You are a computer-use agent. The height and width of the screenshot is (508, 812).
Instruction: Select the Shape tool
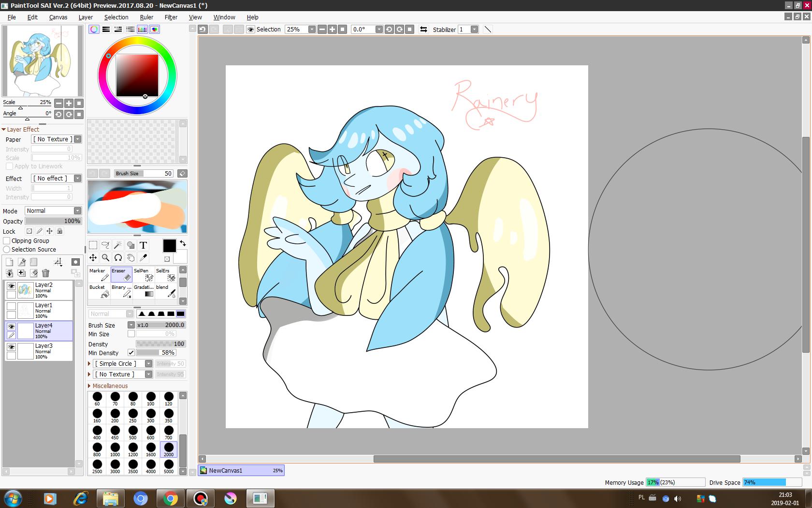click(x=130, y=245)
